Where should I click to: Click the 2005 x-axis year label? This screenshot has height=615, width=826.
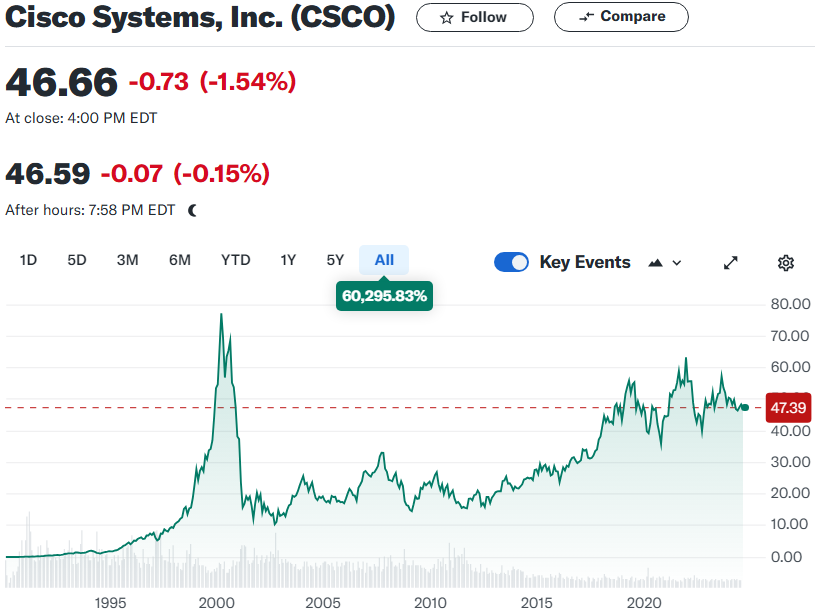[x=323, y=602]
